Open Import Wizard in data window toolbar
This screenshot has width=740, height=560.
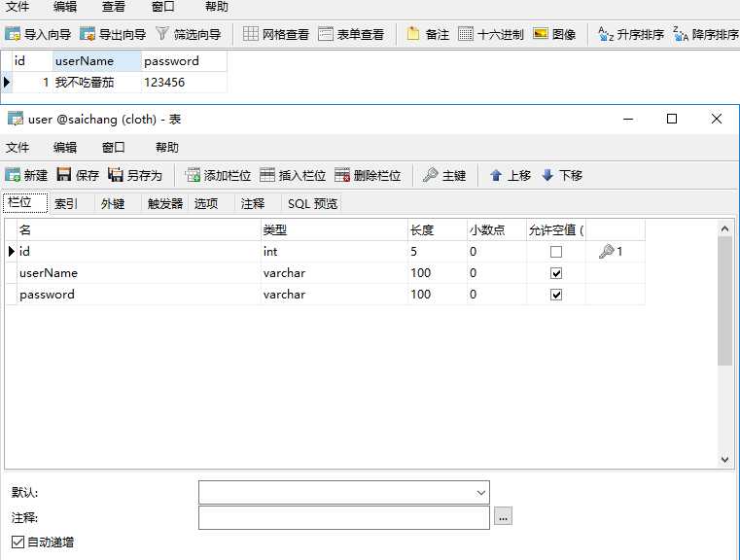click(38, 34)
